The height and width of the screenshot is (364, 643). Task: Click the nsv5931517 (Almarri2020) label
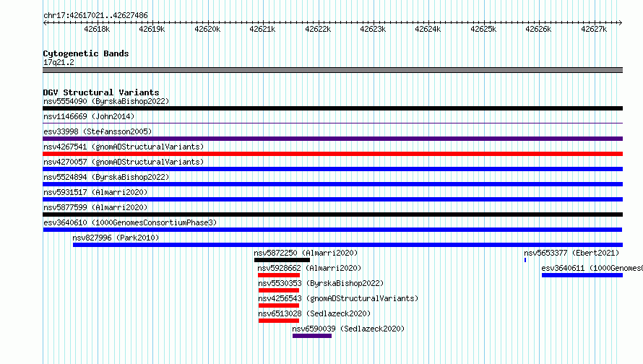95,192
